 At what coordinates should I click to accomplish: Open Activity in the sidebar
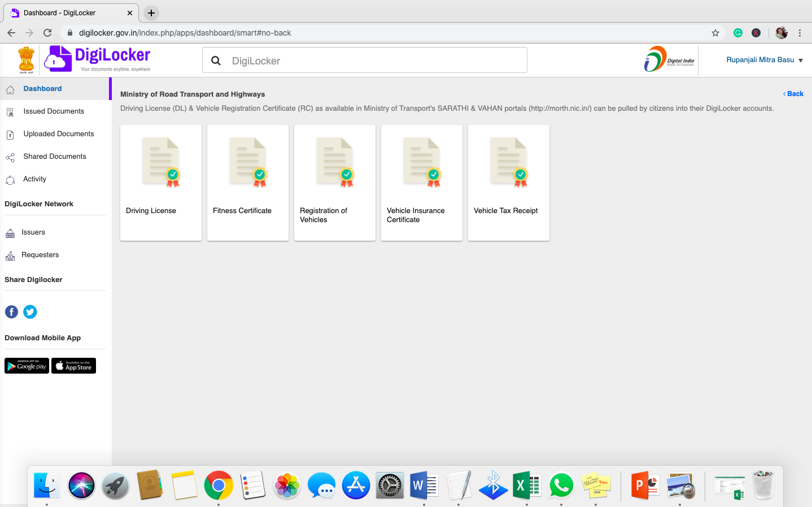click(34, 179)
